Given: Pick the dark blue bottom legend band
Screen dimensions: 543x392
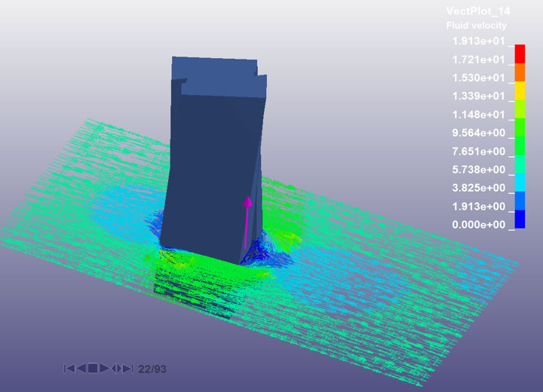Looking at the screenshot, I should click(x=520, y=219).
